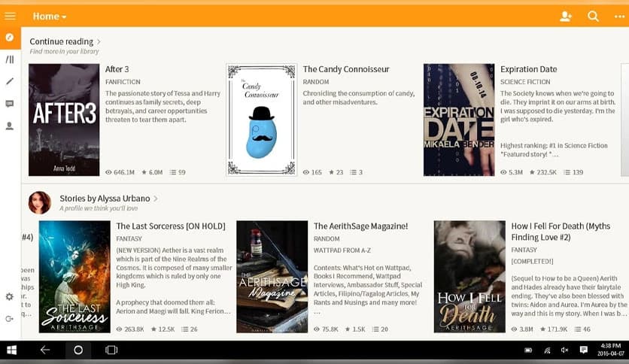Open the Expiration Date cover
Image resolution: width=629 pixels, height=364 pixels.
459,120
